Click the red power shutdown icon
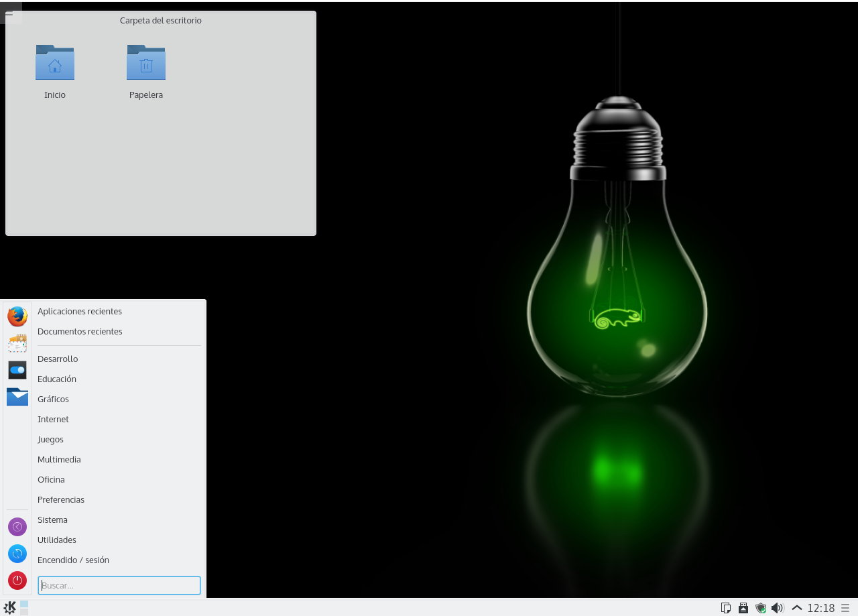The width and height of the screenshot is (858, 616). (x=17, y=580)
